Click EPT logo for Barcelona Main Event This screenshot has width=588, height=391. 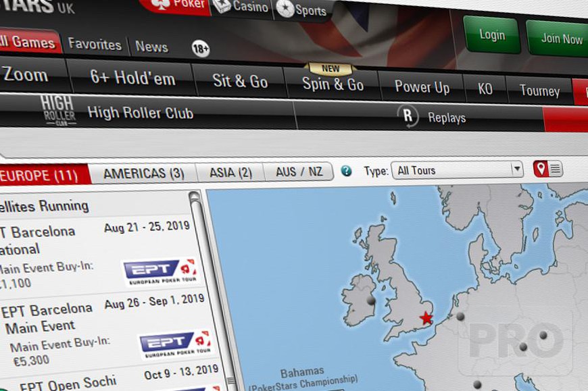(x=176, y=344)
